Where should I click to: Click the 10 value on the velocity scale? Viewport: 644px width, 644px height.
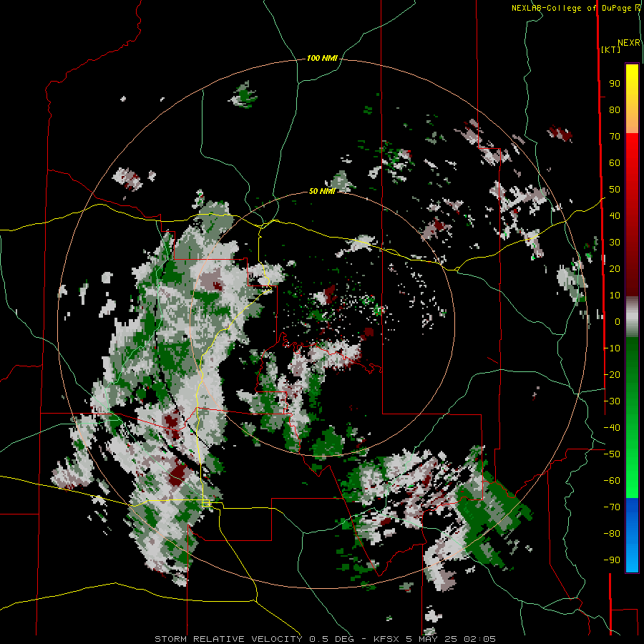click(x=615, y=296)
